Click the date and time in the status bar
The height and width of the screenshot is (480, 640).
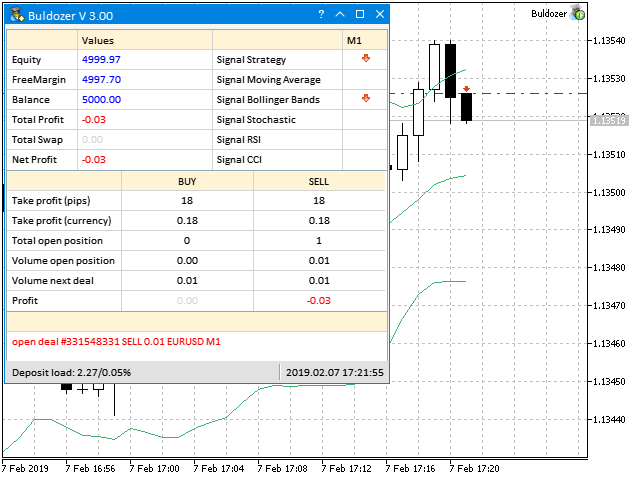pyautogui.click(x=335, y=372)
